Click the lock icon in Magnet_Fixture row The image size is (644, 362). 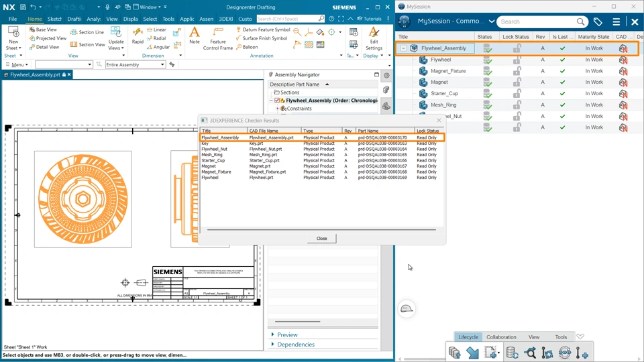(x=517, y=71)
